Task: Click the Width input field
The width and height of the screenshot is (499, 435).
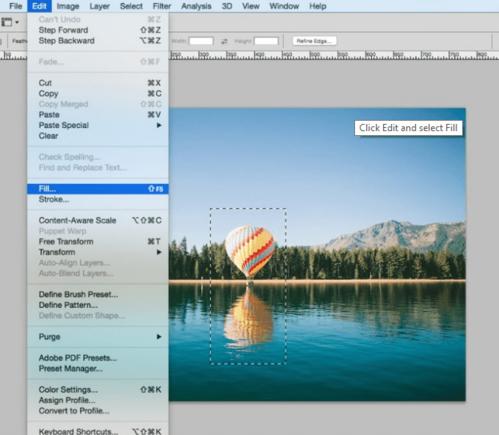Action: tap(201, 41)
